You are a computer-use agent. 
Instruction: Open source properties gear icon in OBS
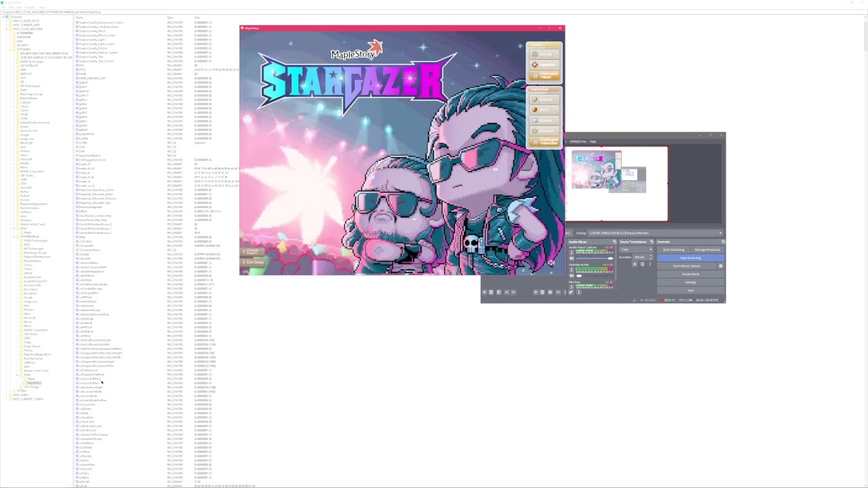(x=550, y=292)
